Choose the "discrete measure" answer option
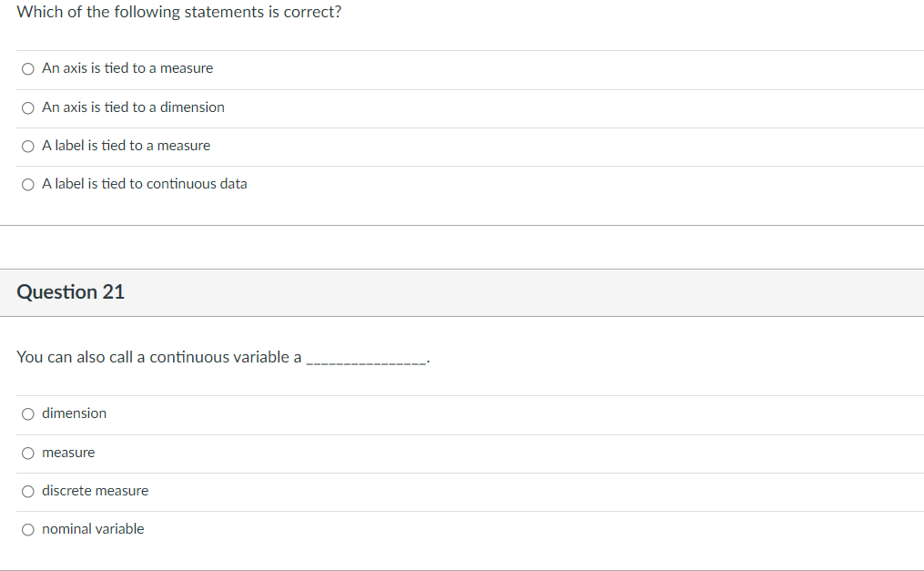The width and height of the screenshot is (924, 571). tap(27, 491)
